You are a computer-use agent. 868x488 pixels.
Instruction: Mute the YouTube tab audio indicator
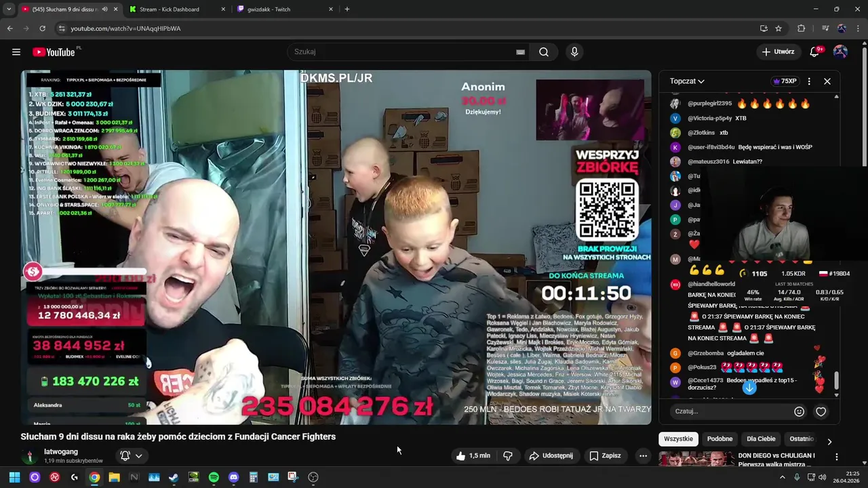click(104, 9)
